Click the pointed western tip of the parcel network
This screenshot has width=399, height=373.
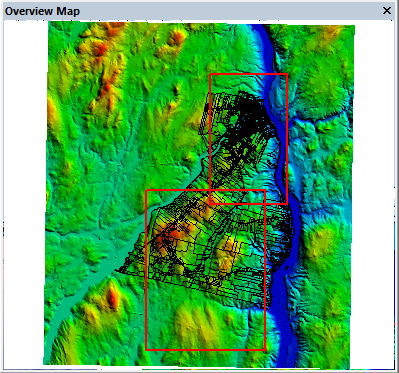point(117,271)
